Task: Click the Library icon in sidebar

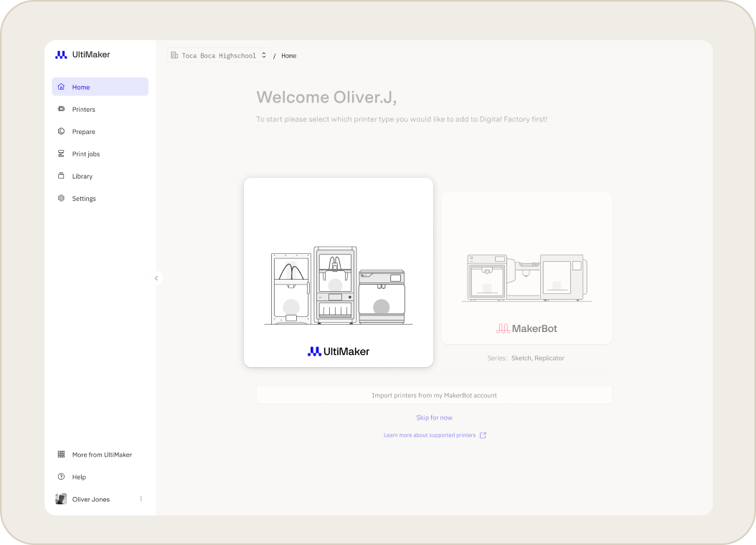Action: pos(61,176)
